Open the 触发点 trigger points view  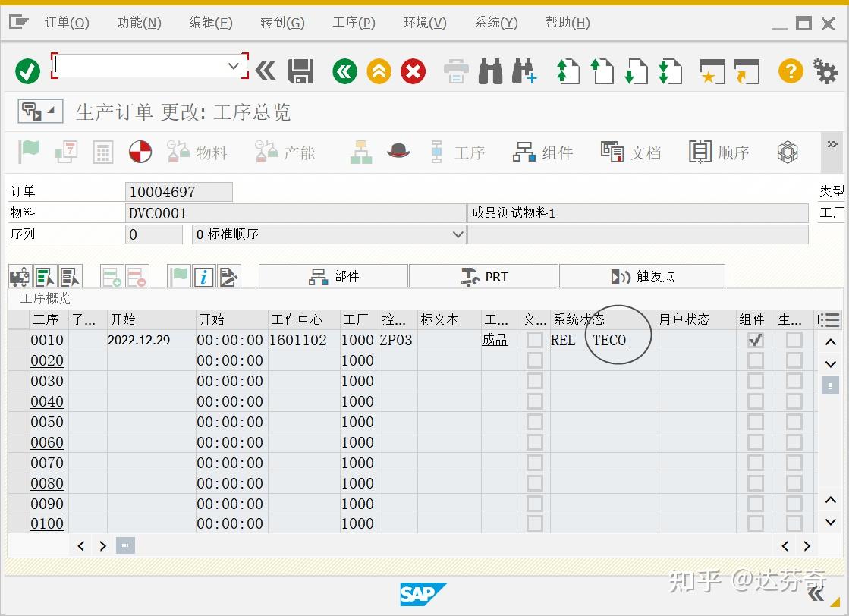[641, 276]
